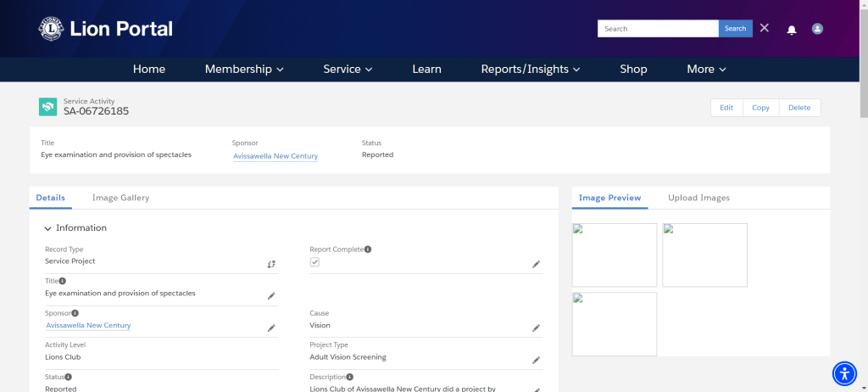The width and height of the screenshot is (868, 392).
Task: Switch to the Image Gallery tab
Action: [x=120, y=198]
